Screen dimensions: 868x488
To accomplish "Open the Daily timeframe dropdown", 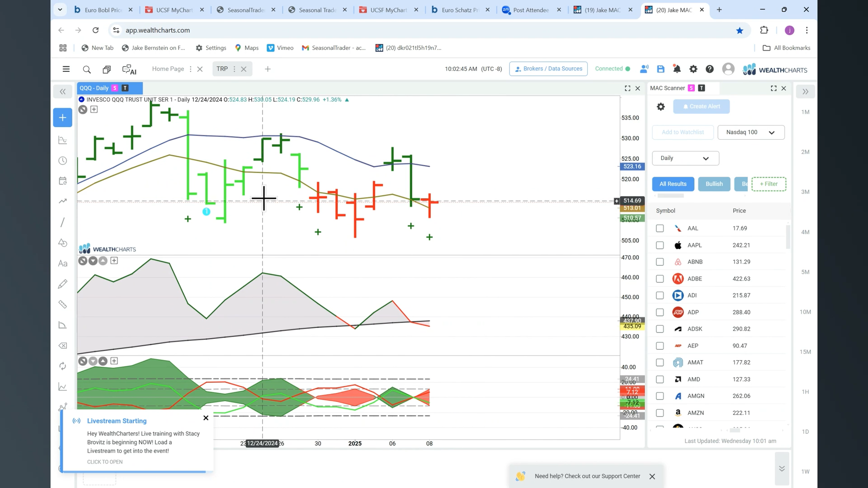I will [x=685, y=158].
